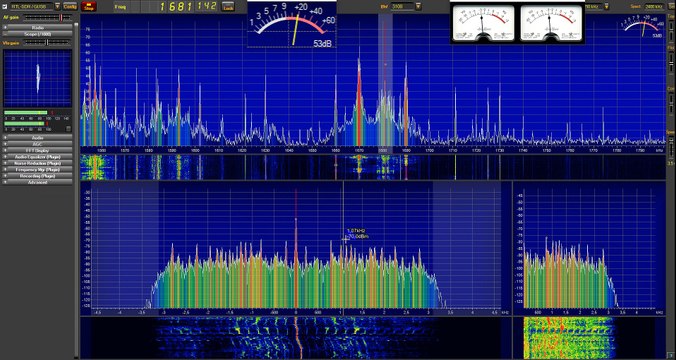Image resolution: width=676 pixels, height=360 pixels.
Task: Click the scope vector display thumbnail
Action: tap(38, 78)
